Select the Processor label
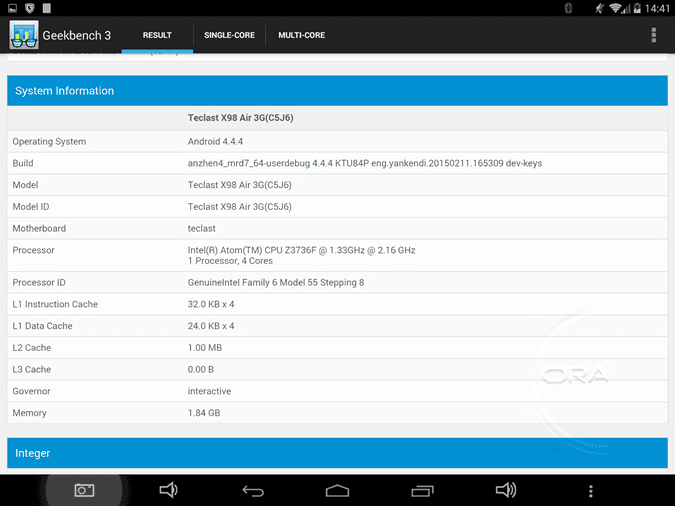Screen dimensions: 675x506 pos(34,250)
